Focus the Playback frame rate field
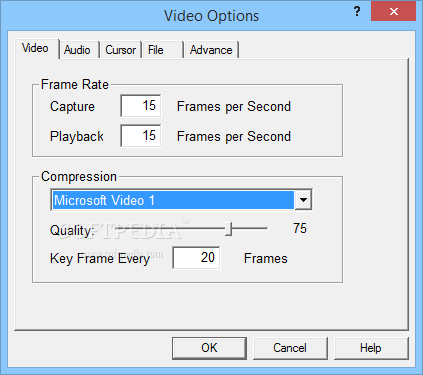Viewport: 423px width, 375px height. 141,136
